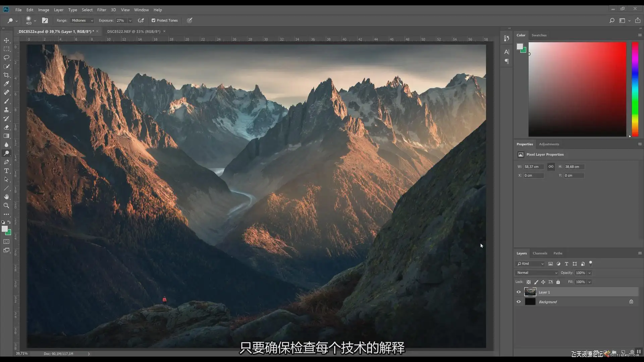The height and width of the screenshot is (362, 644).
Task: Expand the layer Opacity dropdown arrow
Action: [x=589, y=273]
